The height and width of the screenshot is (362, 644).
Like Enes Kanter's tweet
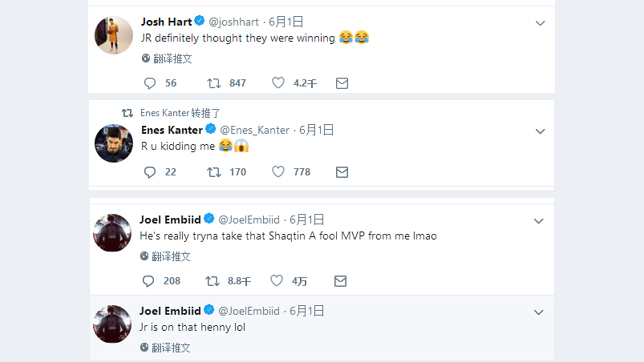278,172
